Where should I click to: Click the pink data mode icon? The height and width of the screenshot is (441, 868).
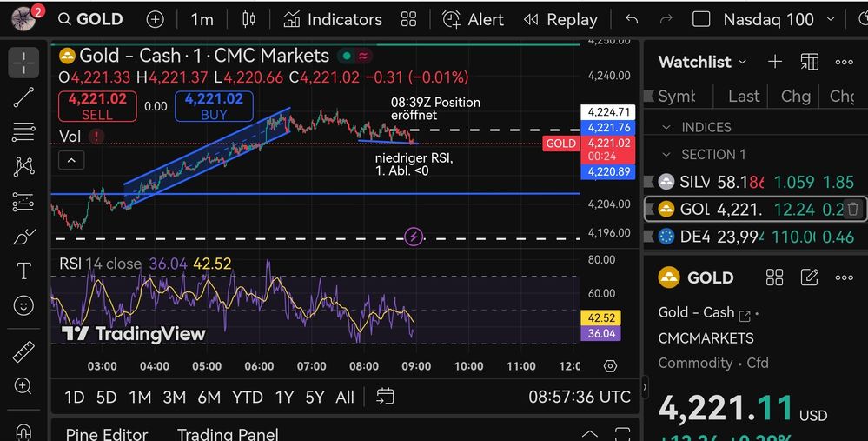(364, 56)
